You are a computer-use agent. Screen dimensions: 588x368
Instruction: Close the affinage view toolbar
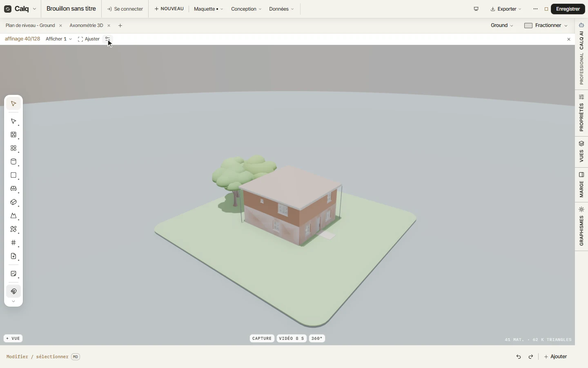tap(569, 39)
